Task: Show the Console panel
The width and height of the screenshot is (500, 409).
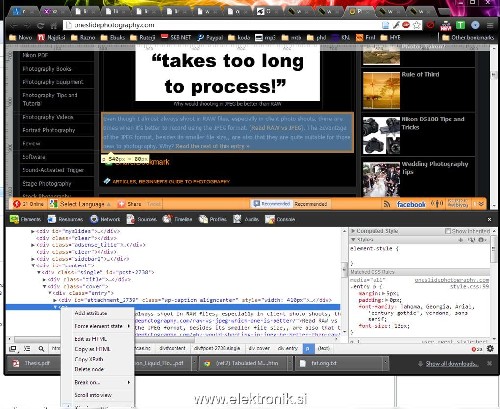Action: click(x=280, y=219)
